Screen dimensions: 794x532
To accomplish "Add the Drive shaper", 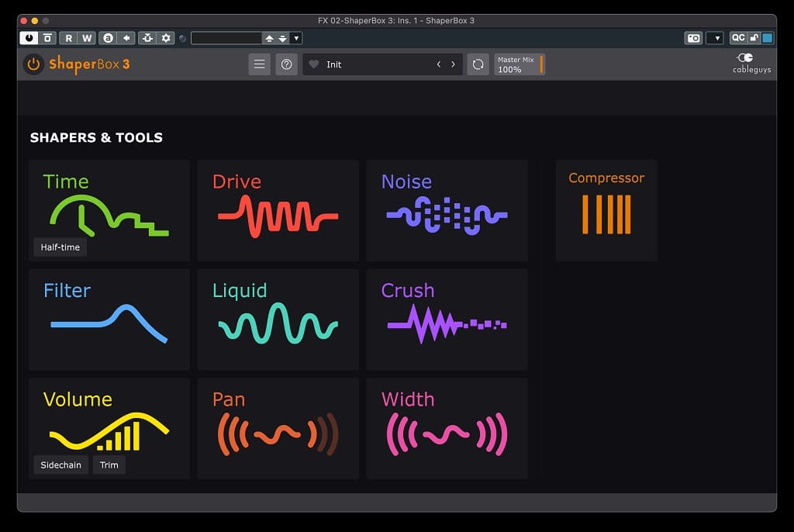I will (278, 211).
